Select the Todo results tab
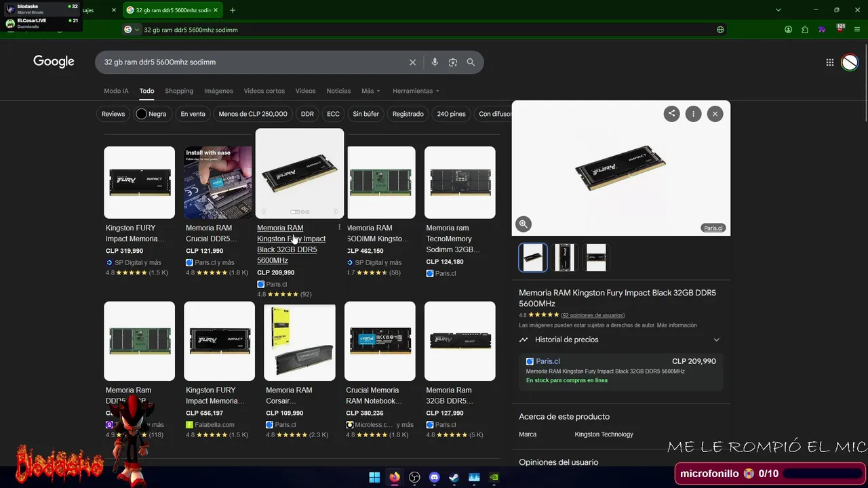Viewport: 868px width, 488px height. [146, 91]
